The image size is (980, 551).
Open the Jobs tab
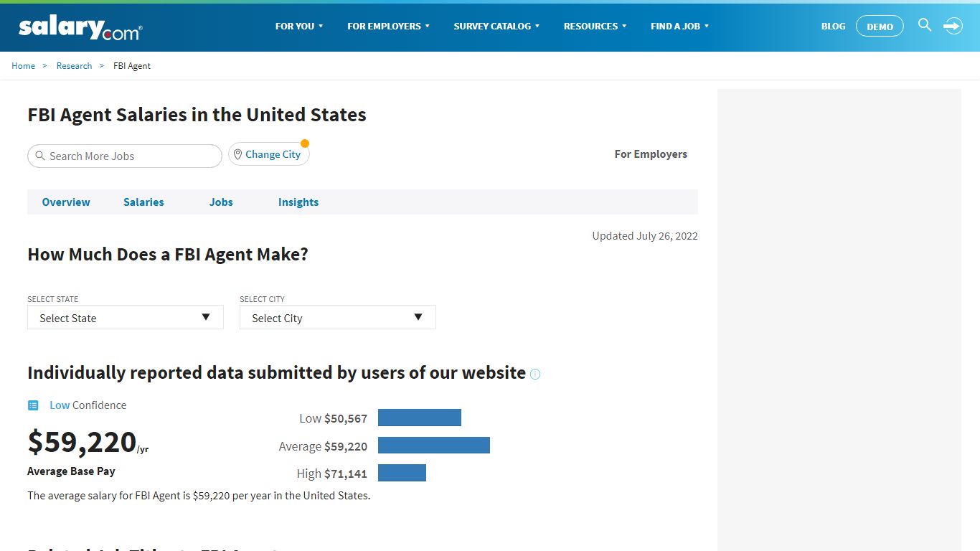click(x=221, y=202)
